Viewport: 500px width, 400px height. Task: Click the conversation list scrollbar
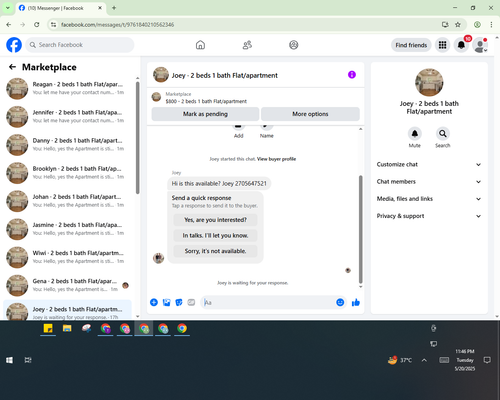pos(138,137)
